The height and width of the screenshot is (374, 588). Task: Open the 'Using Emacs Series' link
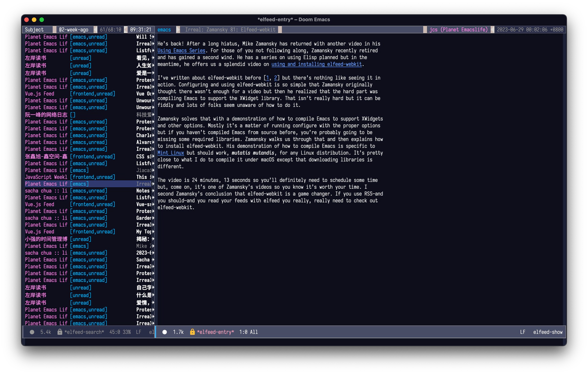182,50
